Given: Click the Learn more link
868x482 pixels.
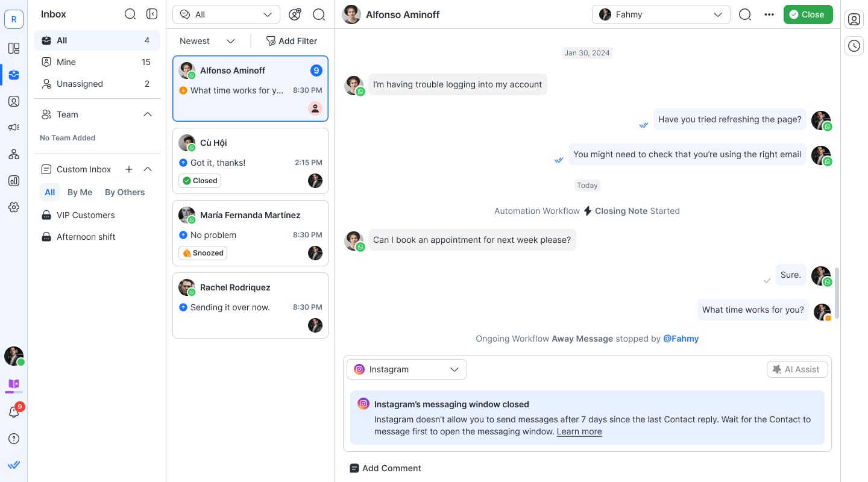Looking at the screenshot, I should click(x=579, y=431).
